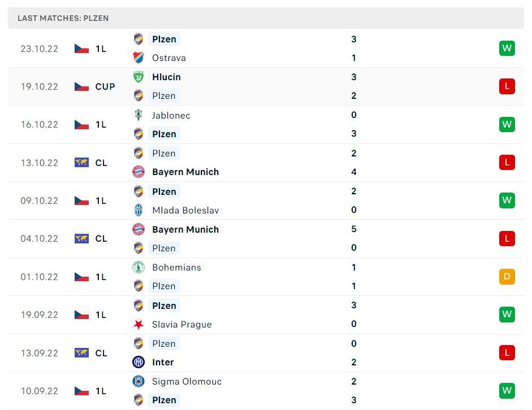Click the Hlucin team badge
Screen dimensions: 532x410
(x=139, y=77)
